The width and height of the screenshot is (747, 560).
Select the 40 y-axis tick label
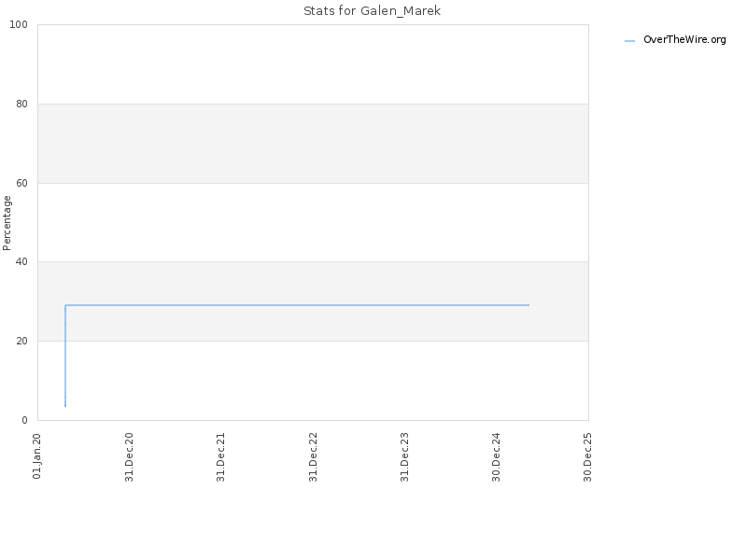pyautogui.click(x=21, y=262)
